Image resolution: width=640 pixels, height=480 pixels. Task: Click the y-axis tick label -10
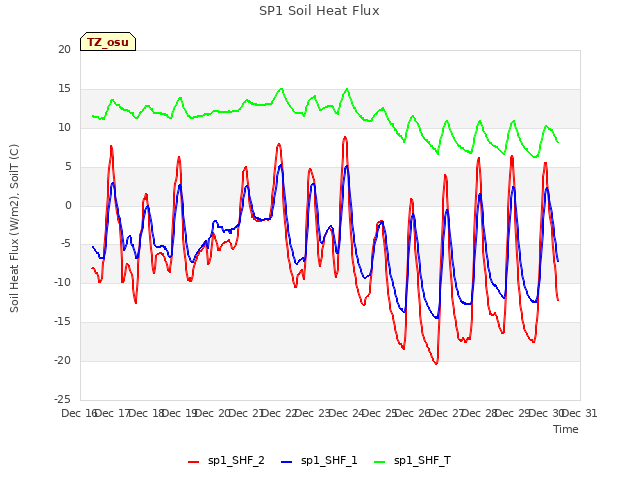coord(62,282)
